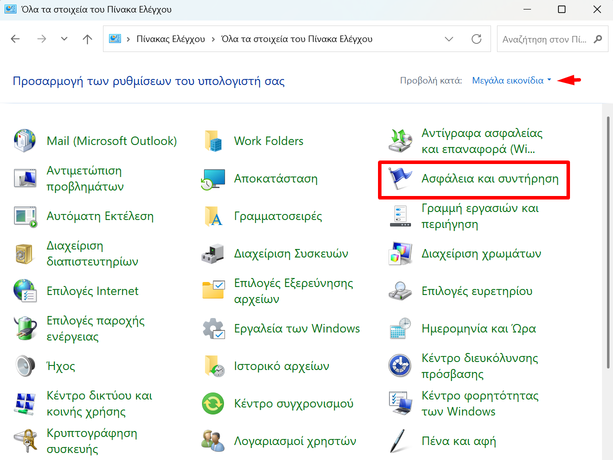Screen dimensions: 613x460
Task: Click the Κέντρο συγχρονισμού green icon
Action: [x=213, y=403]
